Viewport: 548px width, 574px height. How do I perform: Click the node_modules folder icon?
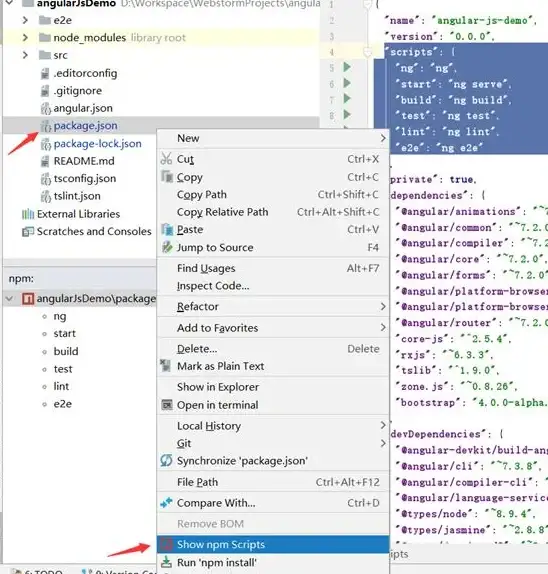(x=45, y=38)
